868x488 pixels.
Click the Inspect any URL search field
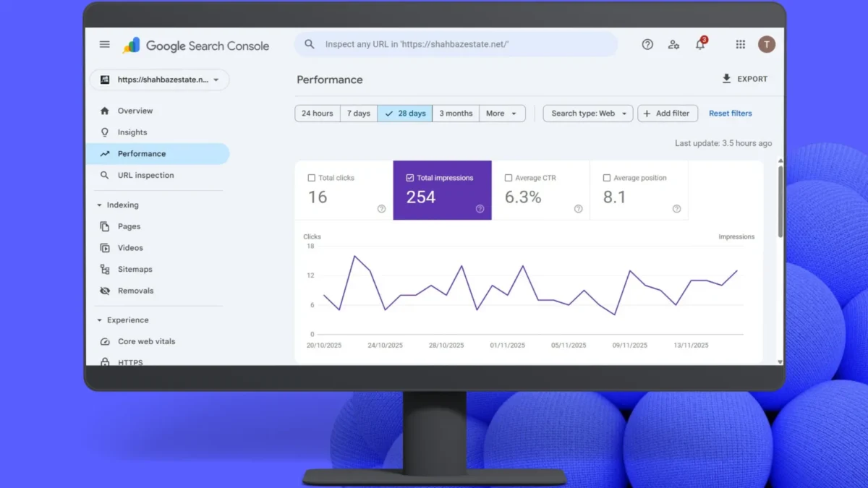pyautogui.click(x=456, y=45)
